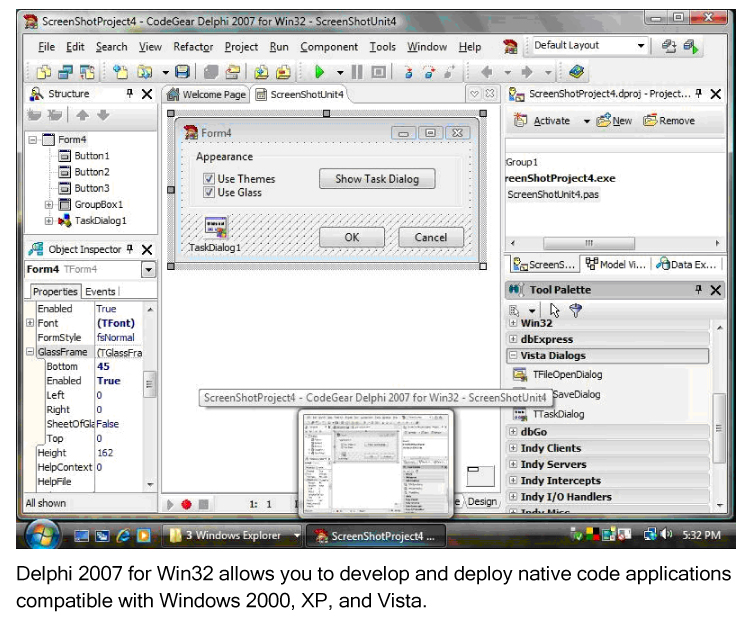Click the macro play arrow in status bar

tap(170, 504)
